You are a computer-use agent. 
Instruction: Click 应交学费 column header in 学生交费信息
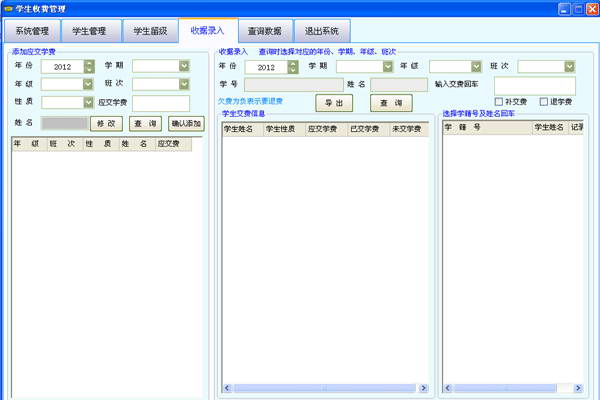click(326, 129)
